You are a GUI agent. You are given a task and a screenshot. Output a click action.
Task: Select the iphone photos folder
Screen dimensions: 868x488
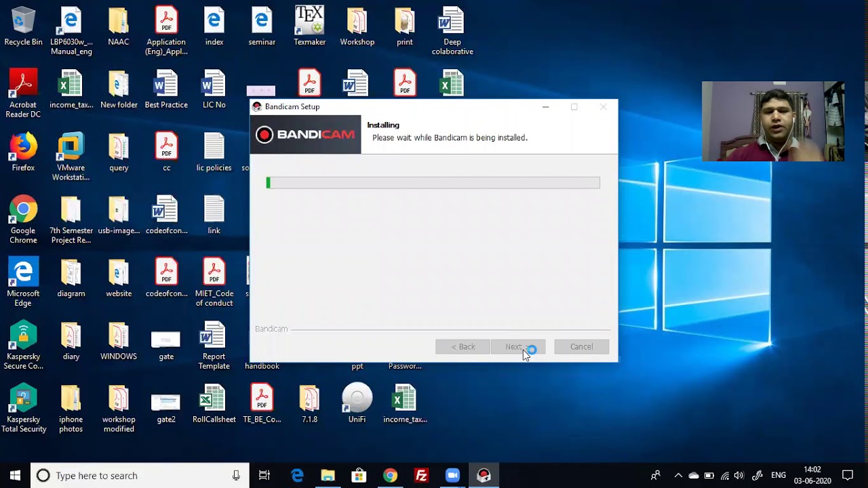point(71,409)
